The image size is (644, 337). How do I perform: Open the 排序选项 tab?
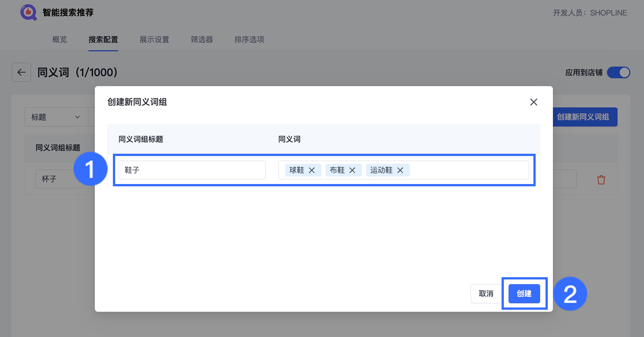coord(249,39)
